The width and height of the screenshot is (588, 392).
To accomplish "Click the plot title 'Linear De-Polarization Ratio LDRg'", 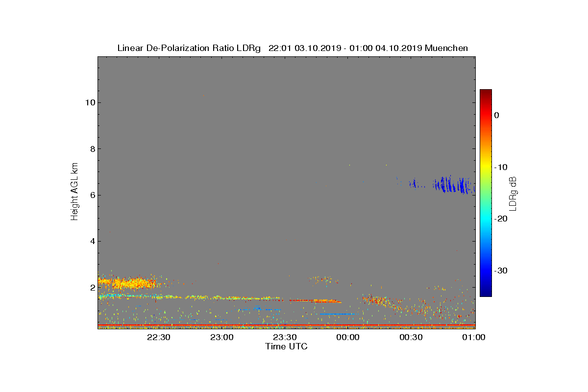I will click(x=189, y=48).
